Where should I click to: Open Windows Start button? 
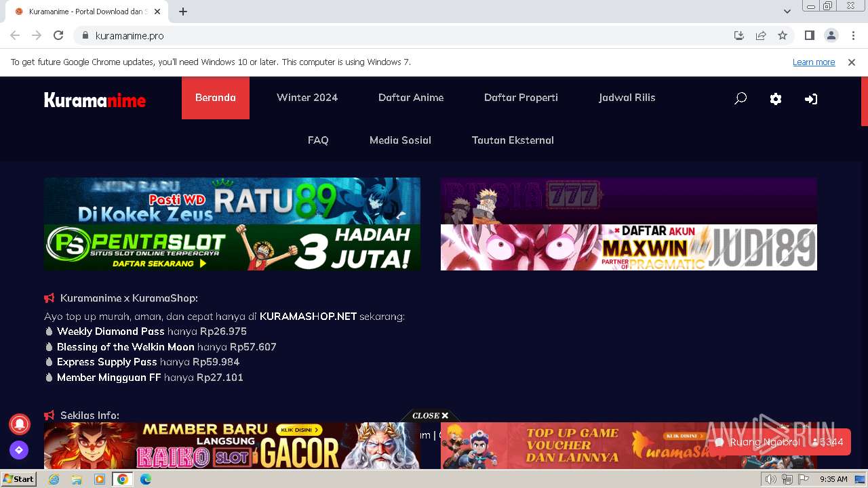(x=19, y=479)
